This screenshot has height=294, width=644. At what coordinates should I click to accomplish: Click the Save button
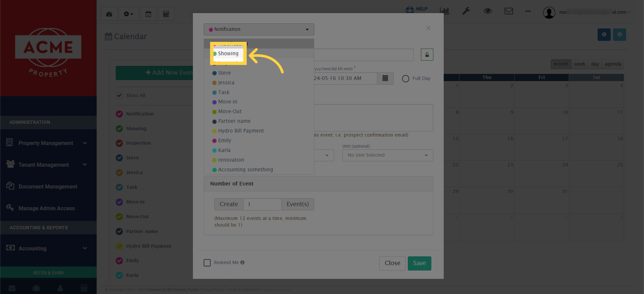[x=419, y=263]
